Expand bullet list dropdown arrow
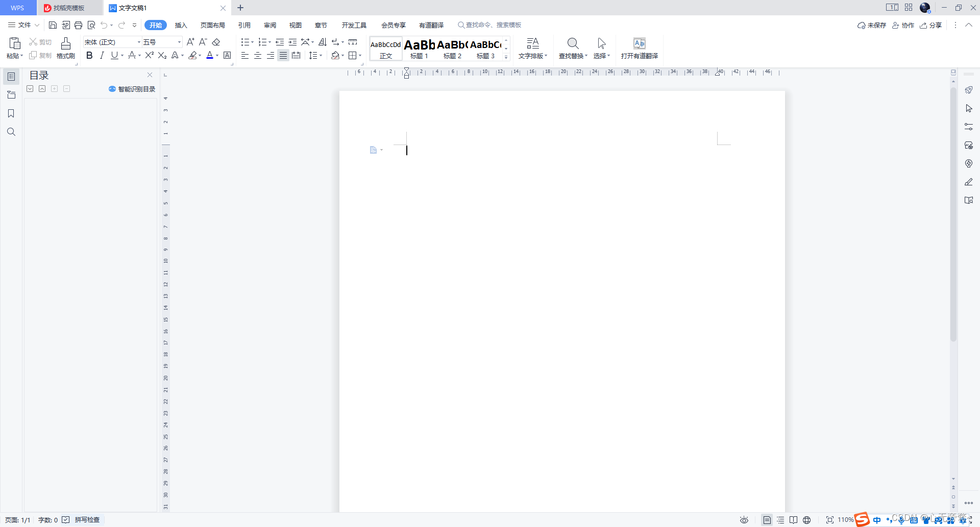This screenshot has width=980, height=527. pos(253,42)
